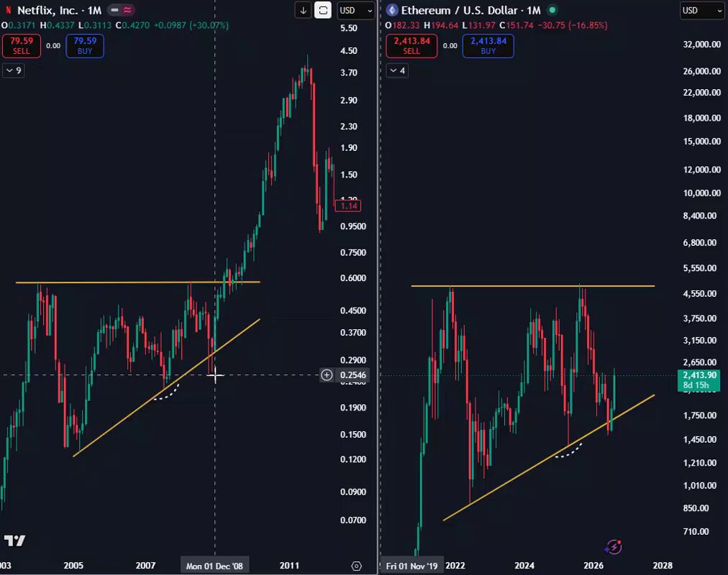Click the 0.6000 price scale label
The width and height of the screenshot is (728, 575).
(x=353, y=278)
